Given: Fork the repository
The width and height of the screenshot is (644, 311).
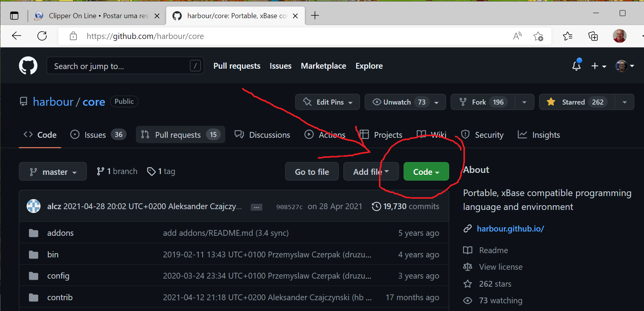Looking at the screenshot, I should tap(483, 102).
